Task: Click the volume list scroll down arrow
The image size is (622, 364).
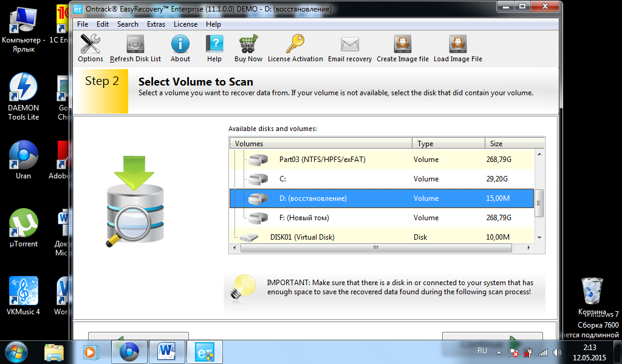Action: click(539, 238)
